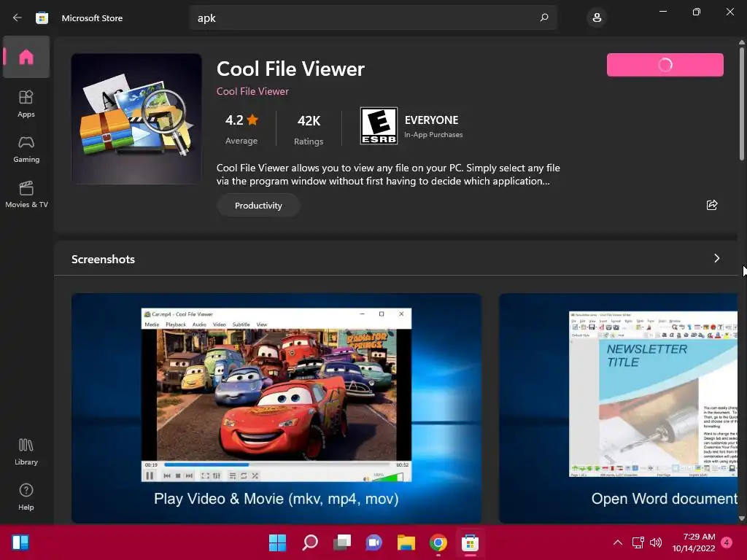This screenshot has height=560, width=747.
Task: Open the Gaming section
Action: click(x=26, y=149)
